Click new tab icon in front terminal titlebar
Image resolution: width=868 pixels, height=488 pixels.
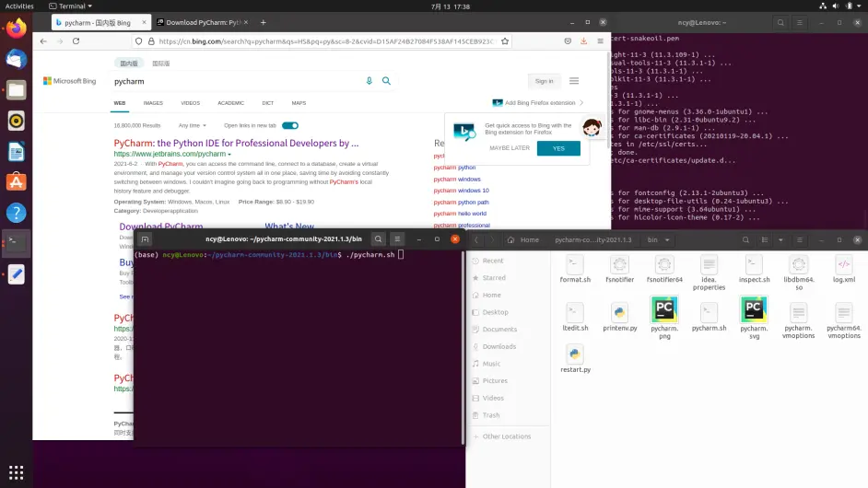click(x=145, y=239)
